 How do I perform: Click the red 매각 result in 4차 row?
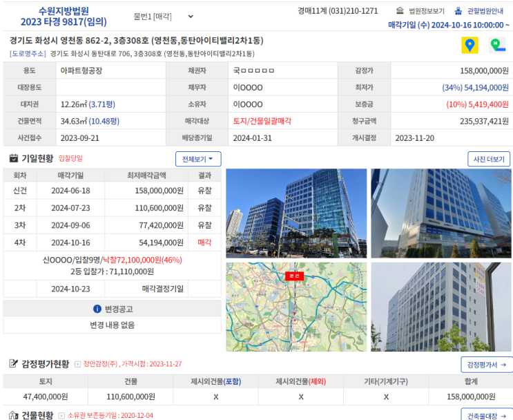[204, 242]
